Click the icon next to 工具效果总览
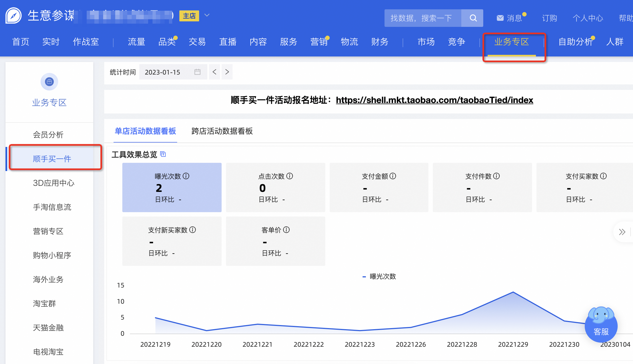Screen dimensions: 633x364 click(x=163, y=154)
